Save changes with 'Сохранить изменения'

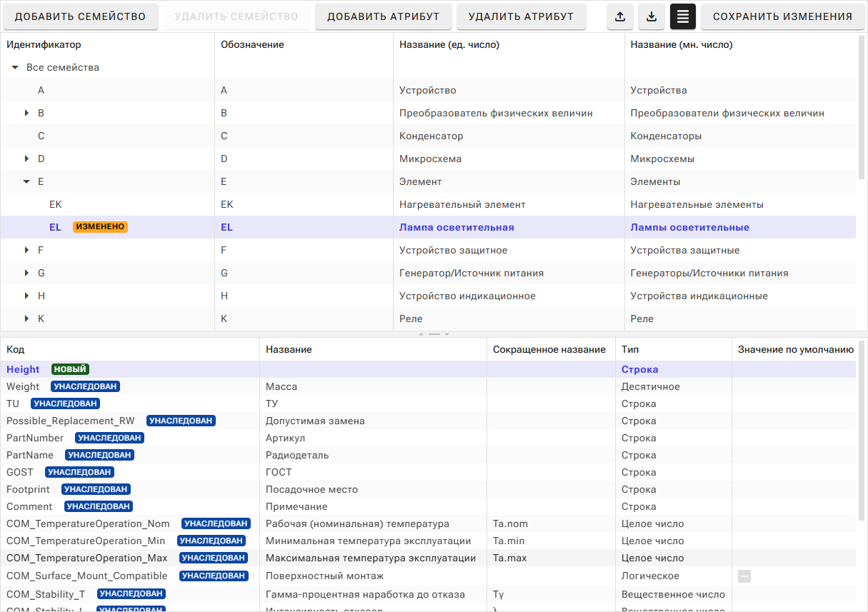pos(782,16)
